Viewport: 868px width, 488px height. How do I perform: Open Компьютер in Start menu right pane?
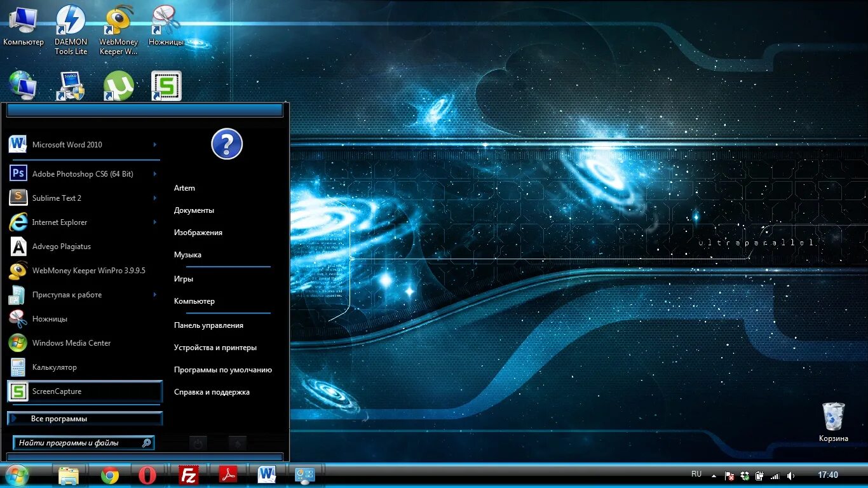pyautogui.click(x=194, y=301)
